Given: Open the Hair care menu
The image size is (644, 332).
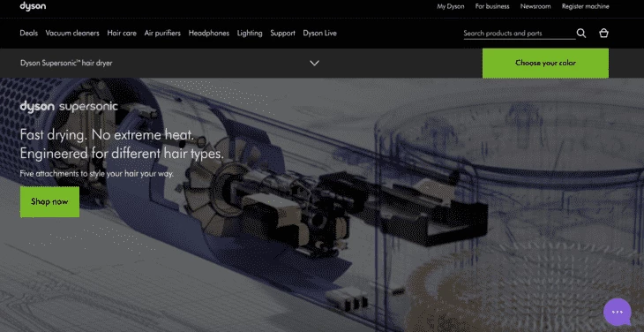Looking at the screenshot, I should pos(122,34).
